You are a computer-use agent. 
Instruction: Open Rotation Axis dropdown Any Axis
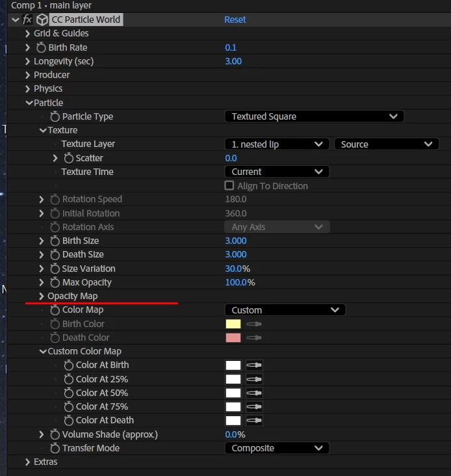click(277, 227)
